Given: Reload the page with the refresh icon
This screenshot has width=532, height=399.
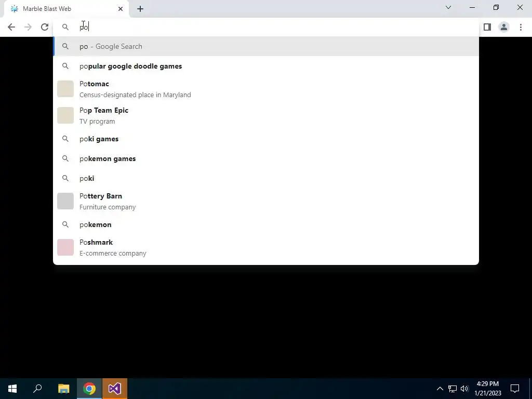Looking at the screenshot, I should click(x=45, y=27).
